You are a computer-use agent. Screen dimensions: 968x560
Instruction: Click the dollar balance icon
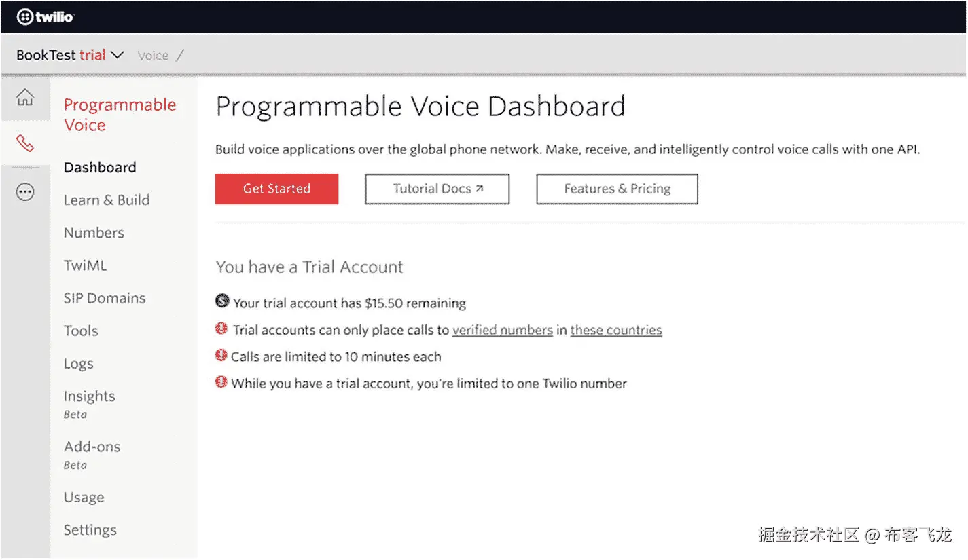[x=221, y=301]
